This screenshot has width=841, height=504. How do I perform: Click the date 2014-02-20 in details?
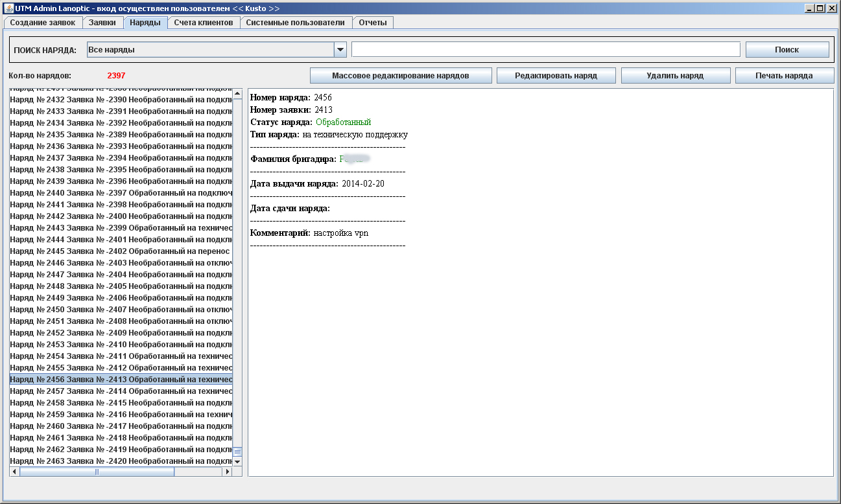(363, 184)
